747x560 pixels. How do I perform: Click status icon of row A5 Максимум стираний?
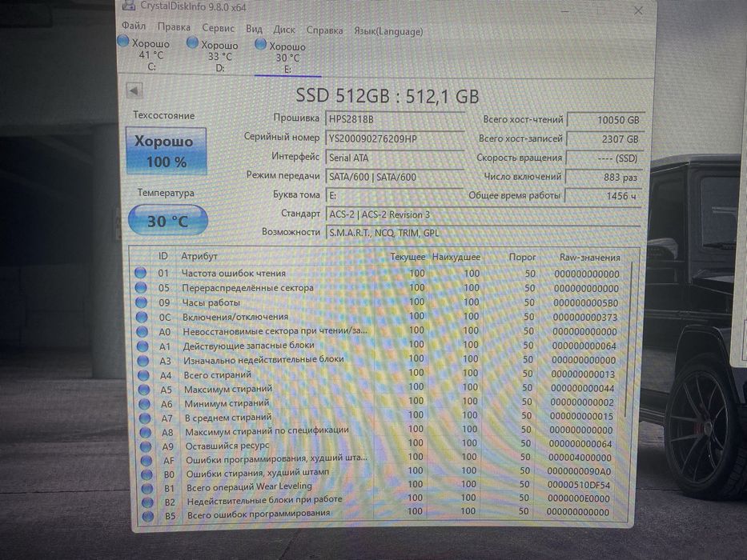(144, 390)
